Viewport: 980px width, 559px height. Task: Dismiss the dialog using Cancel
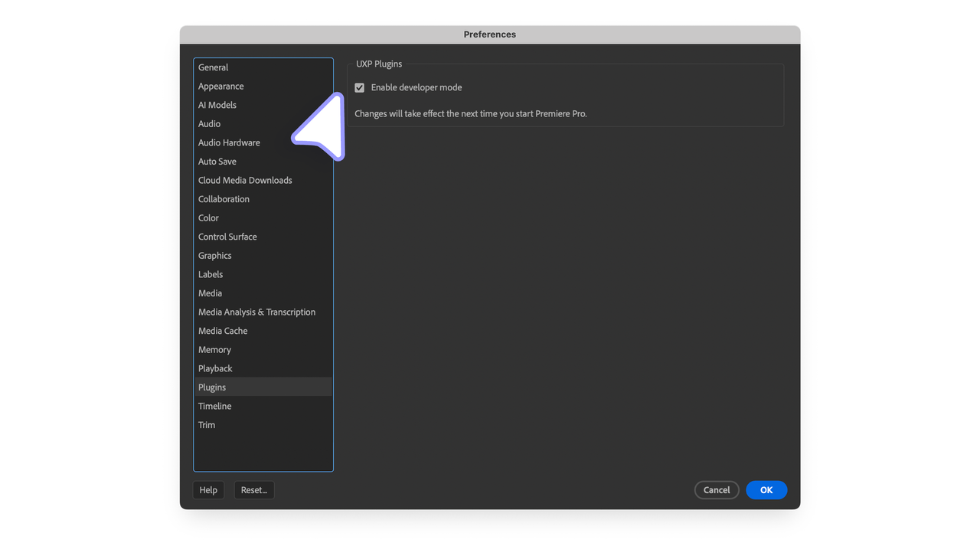click(x=717, y=489)
